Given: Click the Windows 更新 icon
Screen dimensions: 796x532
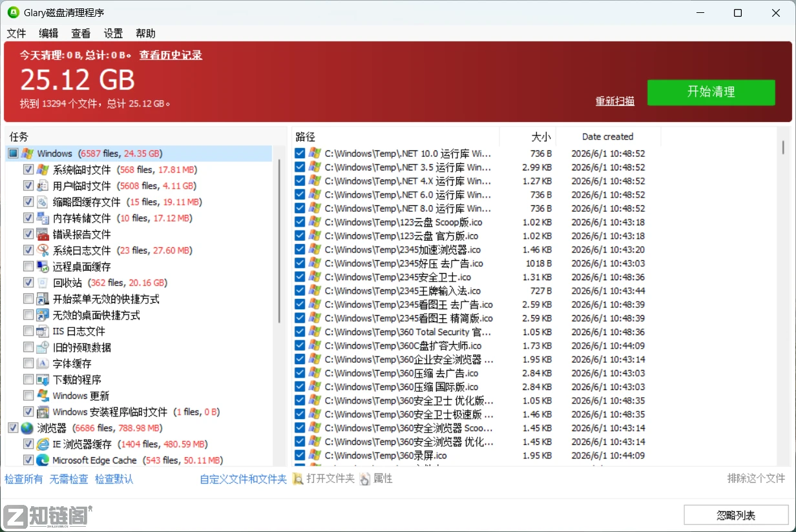Looking at the screenshot, I should pyautogui.click(x=43, y=396).
